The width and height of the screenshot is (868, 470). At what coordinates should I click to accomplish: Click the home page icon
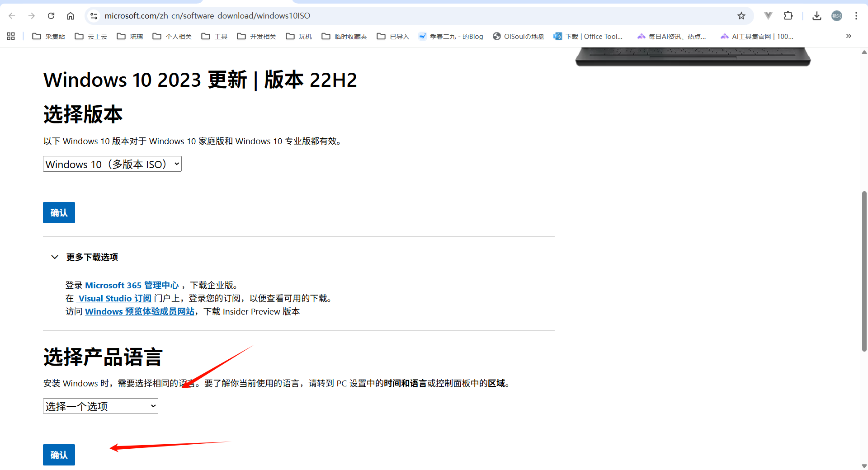(x=71, y=16)
